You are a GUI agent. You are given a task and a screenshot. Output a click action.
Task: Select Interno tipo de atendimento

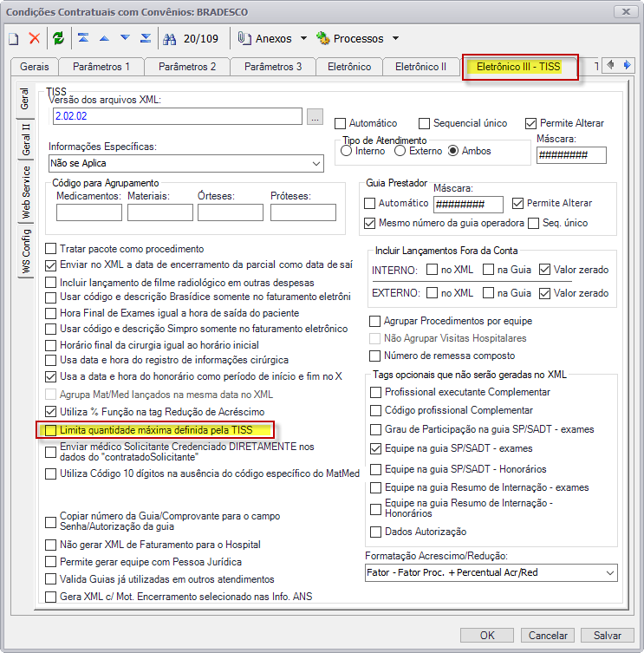pyautogui.click(x=347, y=151)
